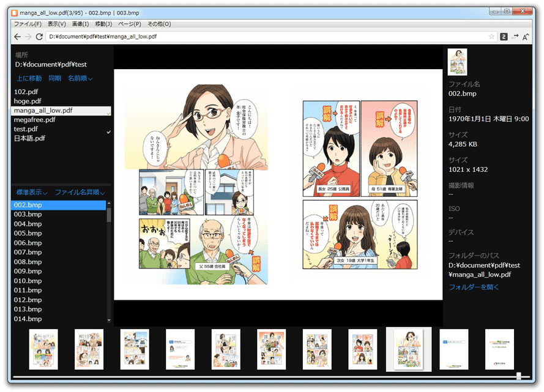This screenshot has height=392, width=544.
Task: Click the reload icon beside the address bar
Action: 39,37
